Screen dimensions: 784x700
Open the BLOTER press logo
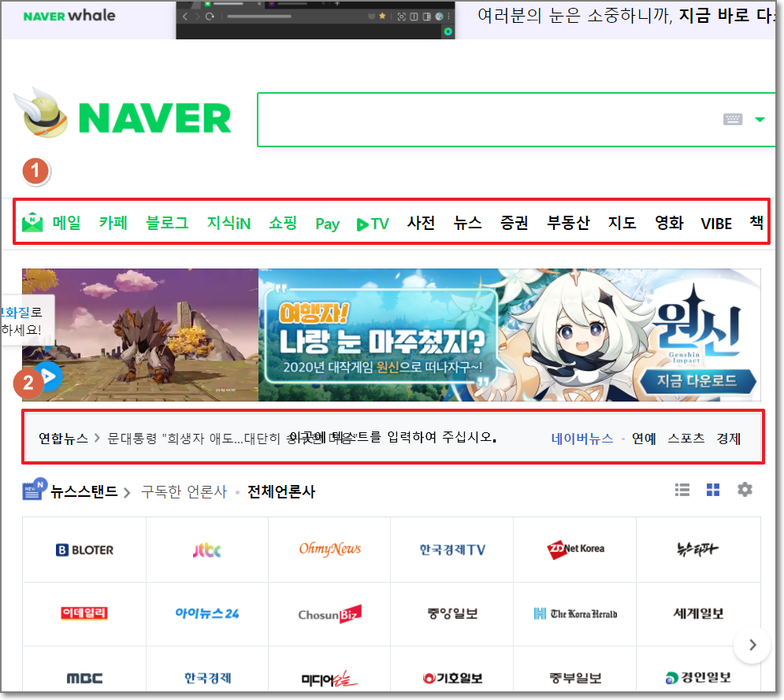84,550
